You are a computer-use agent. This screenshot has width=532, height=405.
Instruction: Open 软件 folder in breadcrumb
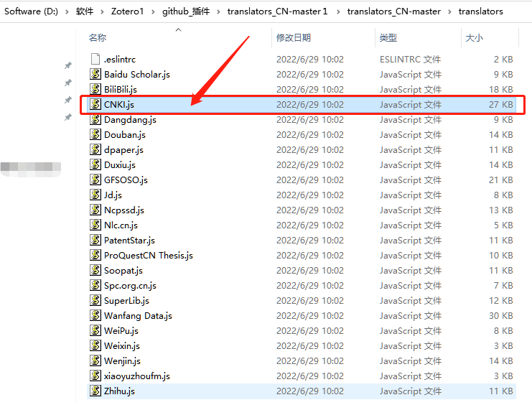pyautogui.click(x=85, y=11)
